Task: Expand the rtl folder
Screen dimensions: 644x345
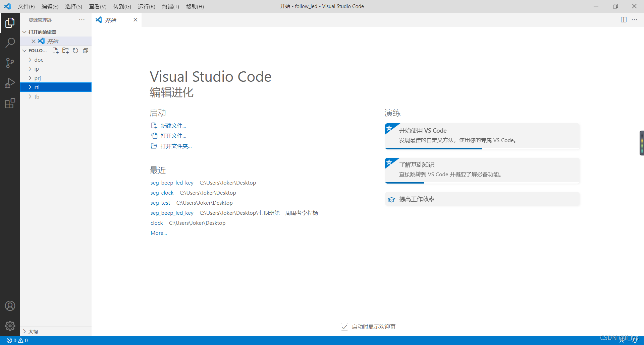Action: 56,87
